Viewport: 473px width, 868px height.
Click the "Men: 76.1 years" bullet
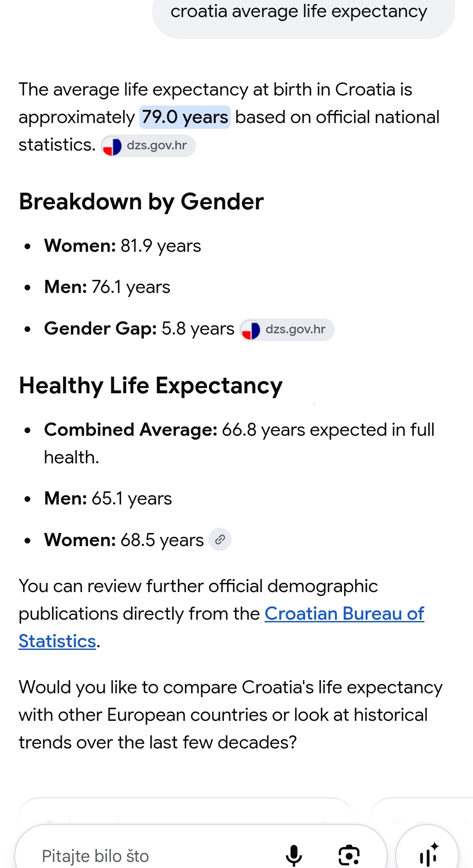107,287
